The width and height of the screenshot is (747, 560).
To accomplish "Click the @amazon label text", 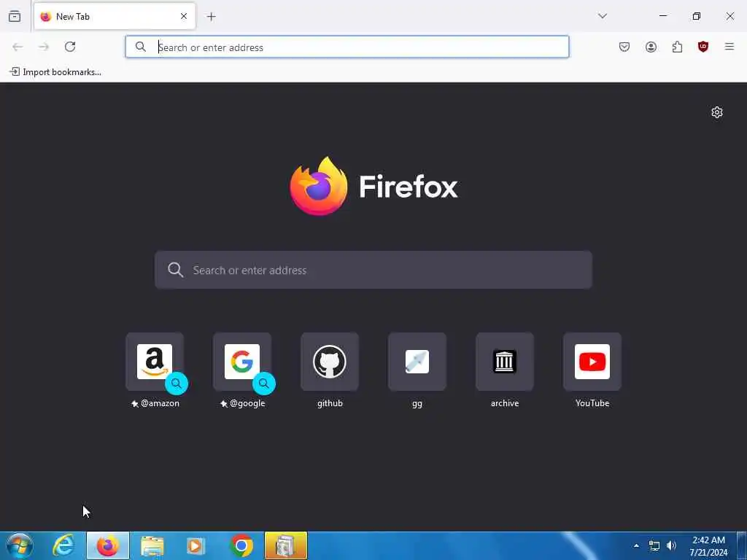I will coord(160,403).
